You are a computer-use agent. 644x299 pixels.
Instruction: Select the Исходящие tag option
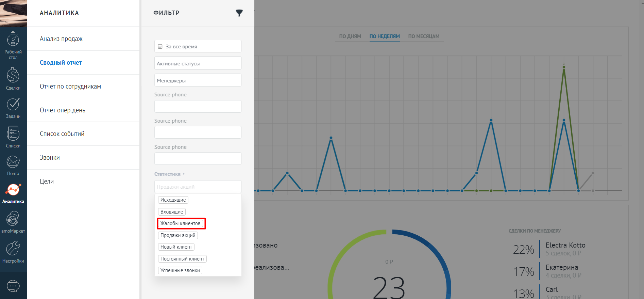point(173,200)
